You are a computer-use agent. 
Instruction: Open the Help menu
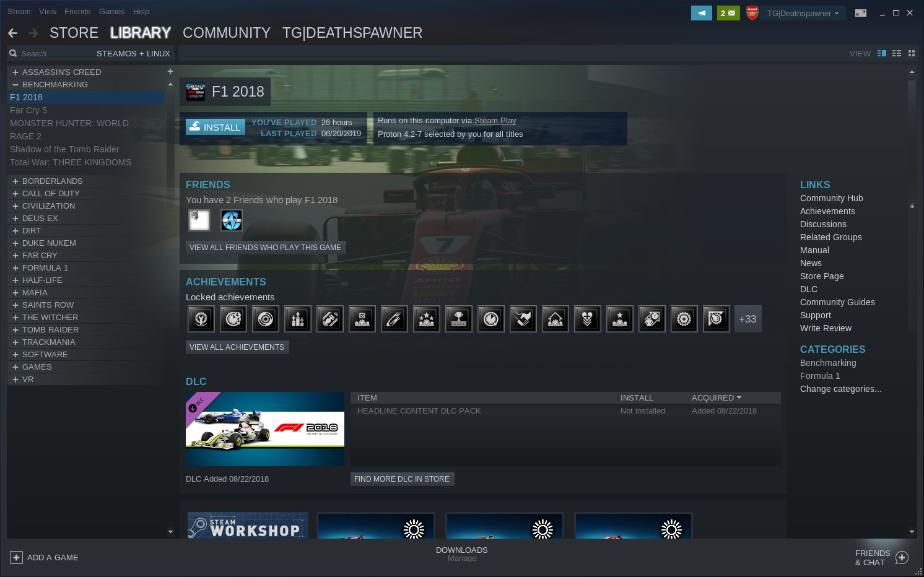[x=141, y=11]
